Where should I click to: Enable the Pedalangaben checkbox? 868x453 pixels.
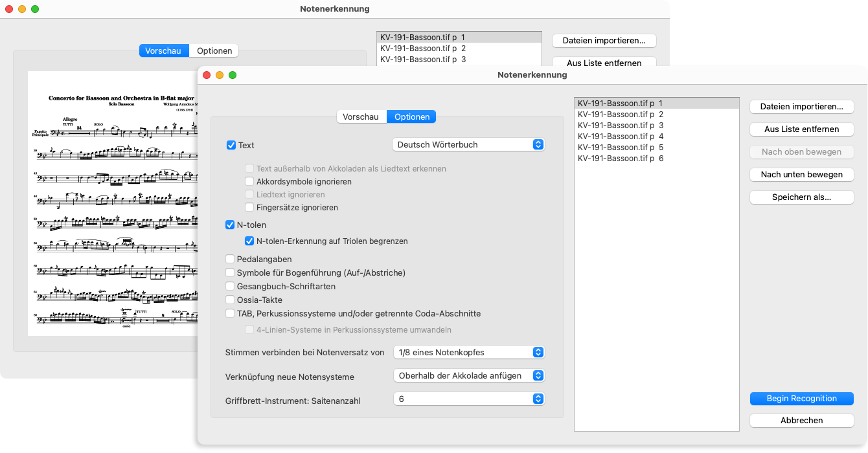coord(230,260)
